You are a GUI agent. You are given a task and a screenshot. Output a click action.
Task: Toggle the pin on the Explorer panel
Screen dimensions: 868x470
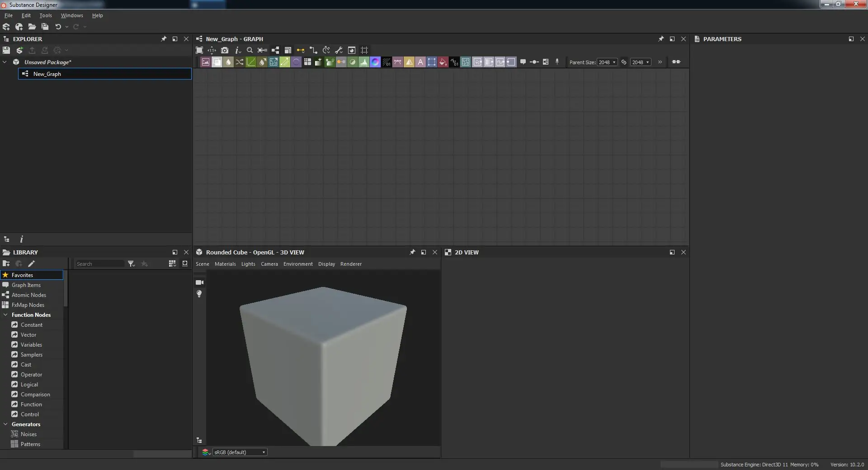point(164,39)
